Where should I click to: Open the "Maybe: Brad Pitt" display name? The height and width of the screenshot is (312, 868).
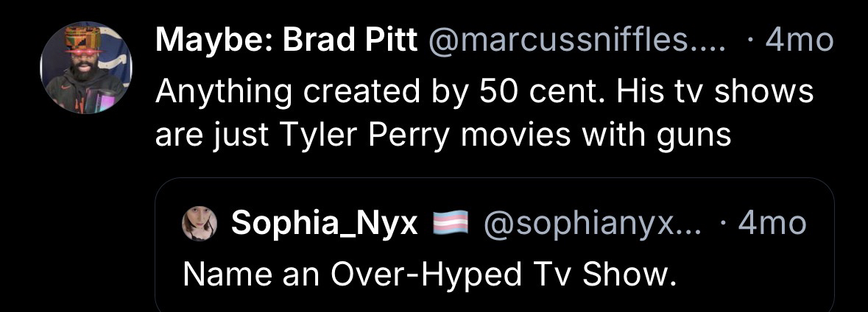coord(286,40)
